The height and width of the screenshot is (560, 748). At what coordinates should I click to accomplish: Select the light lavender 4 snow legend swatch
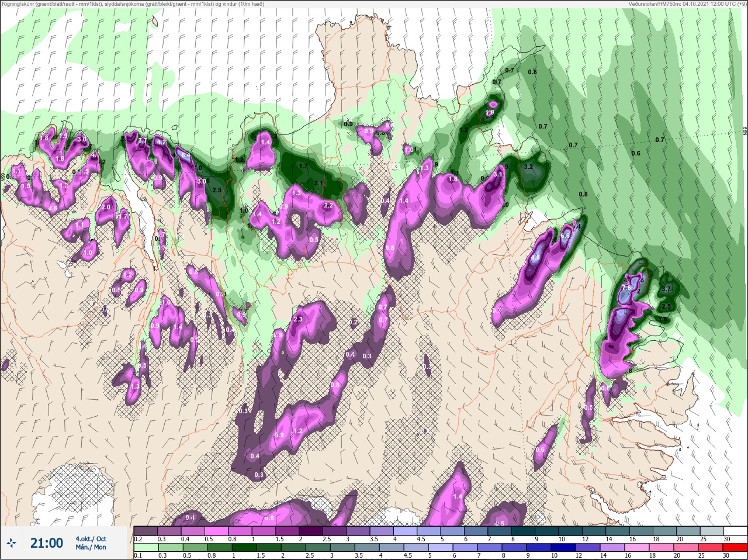(406, 531)
